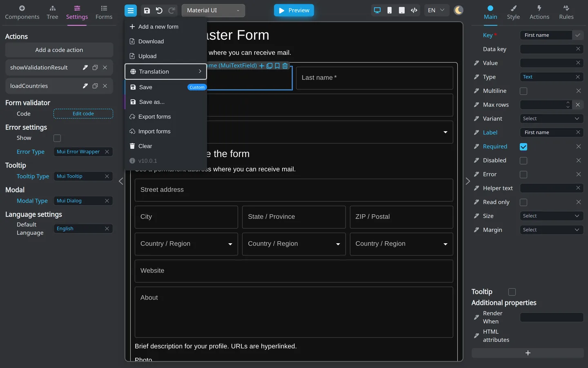Edit the showValidationResult action
Viewport: 588px width, 368px height.
point(85,67)
